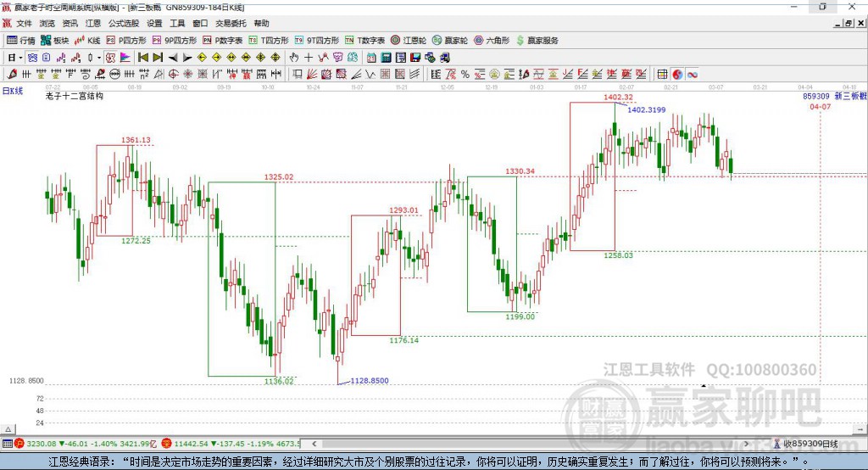
Task: Open the 文件 menu
Action: point(24,23)
